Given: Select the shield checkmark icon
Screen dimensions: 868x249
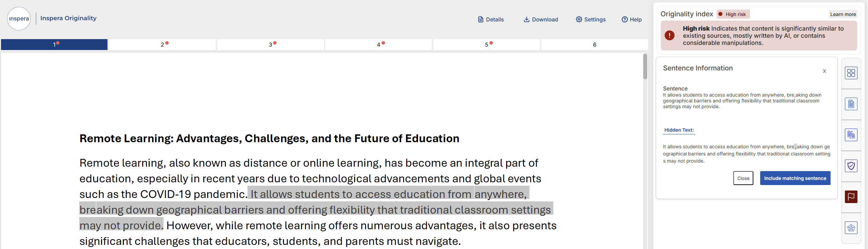Looking at the screenshot, I should pos(851,166).
